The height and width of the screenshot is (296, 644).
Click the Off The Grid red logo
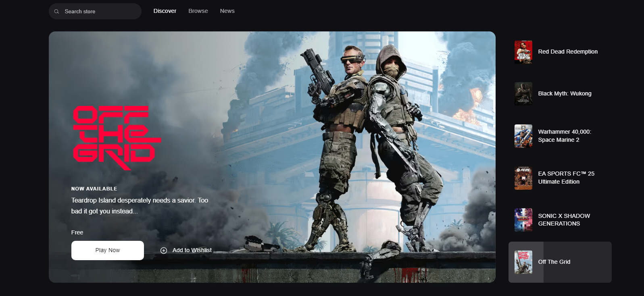[117, 138]
